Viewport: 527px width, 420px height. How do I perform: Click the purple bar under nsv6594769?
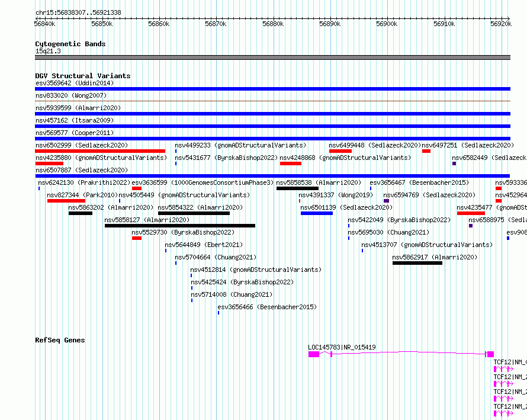coord(386,201)
